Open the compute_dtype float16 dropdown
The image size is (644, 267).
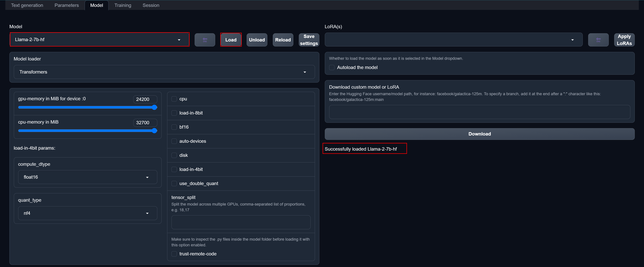(x=88, y=177)
